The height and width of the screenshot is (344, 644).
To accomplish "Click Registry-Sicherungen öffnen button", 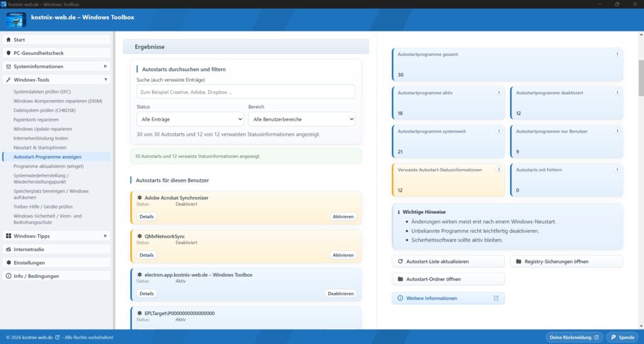I will click(567, 262).
